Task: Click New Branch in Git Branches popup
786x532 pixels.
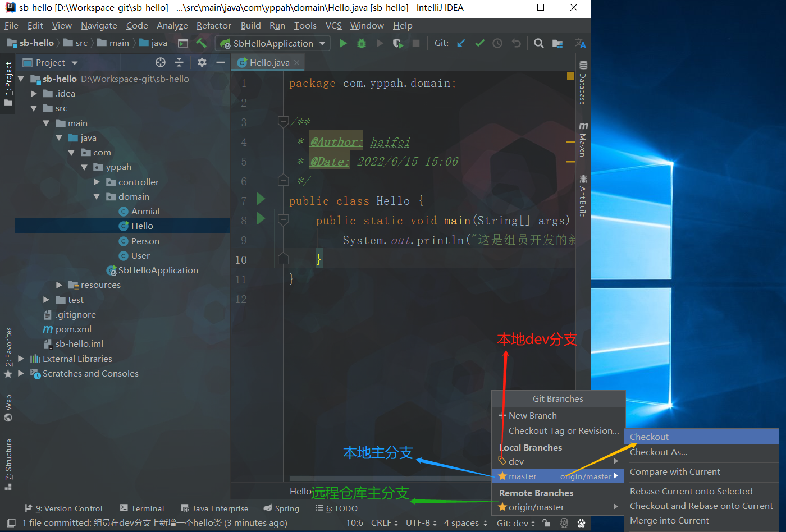Action: (x=532, y=415)
